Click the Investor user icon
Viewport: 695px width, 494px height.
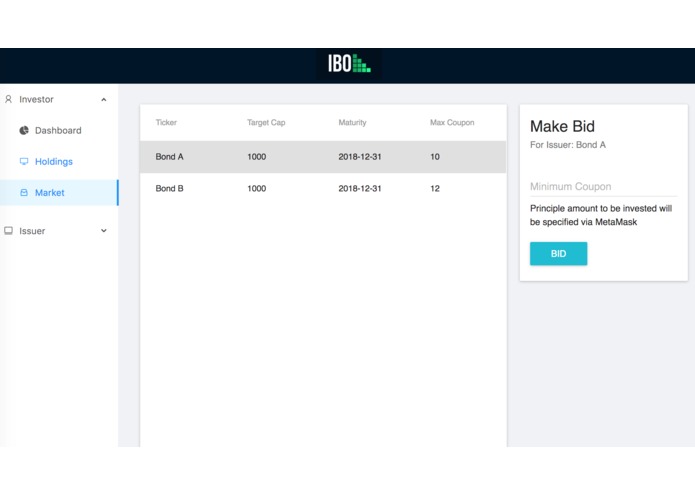pyautogui.click(x=8, y=99)
